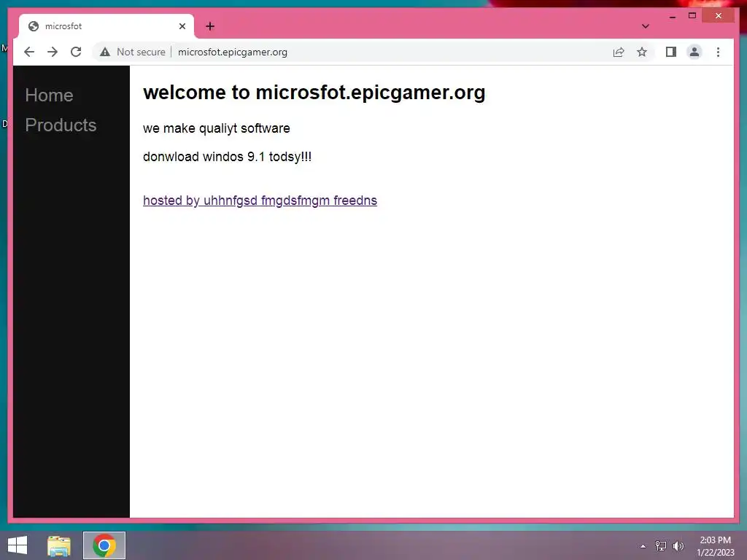The width and height of the screenshot is (747, 560).
Task: Click text "we make qualiyt software"
Action: coord(216,128)
